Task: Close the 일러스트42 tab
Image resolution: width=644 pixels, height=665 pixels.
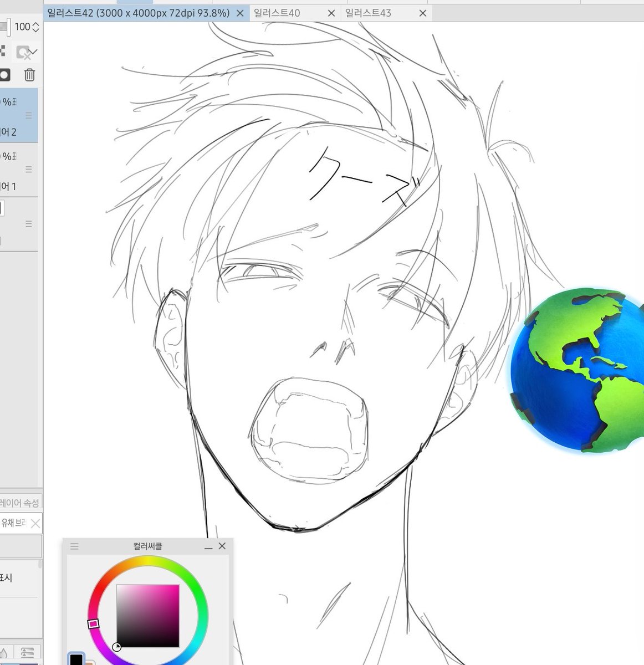Action: [241, 13]
